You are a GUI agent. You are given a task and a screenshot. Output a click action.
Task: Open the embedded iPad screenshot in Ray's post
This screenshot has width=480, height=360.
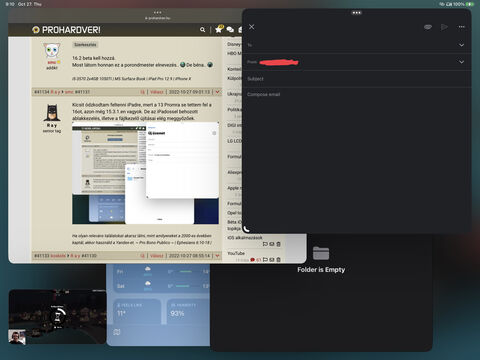145,173
